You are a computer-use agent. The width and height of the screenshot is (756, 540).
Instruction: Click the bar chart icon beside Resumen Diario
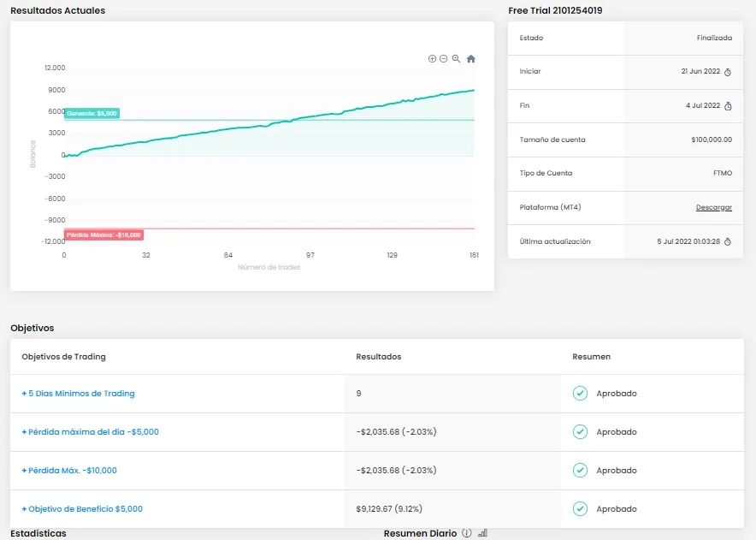(x=481, y=532)
